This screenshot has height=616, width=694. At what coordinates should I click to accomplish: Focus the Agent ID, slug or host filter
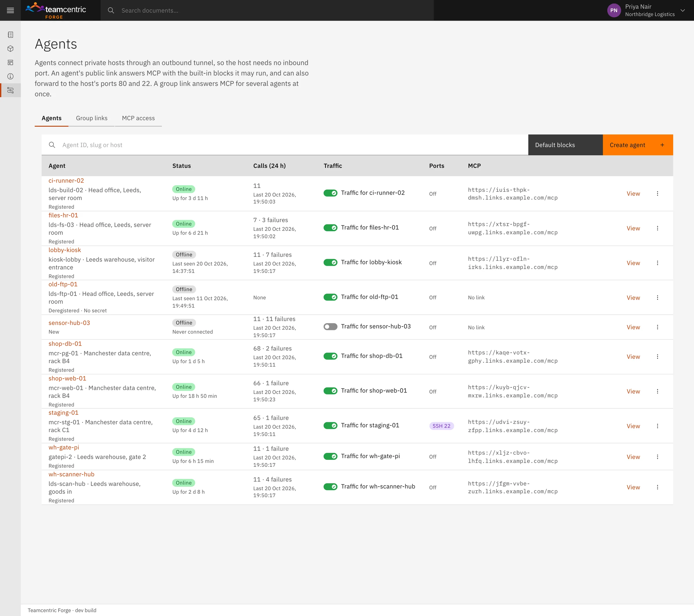pyautogui.click(x=285, y=145)
